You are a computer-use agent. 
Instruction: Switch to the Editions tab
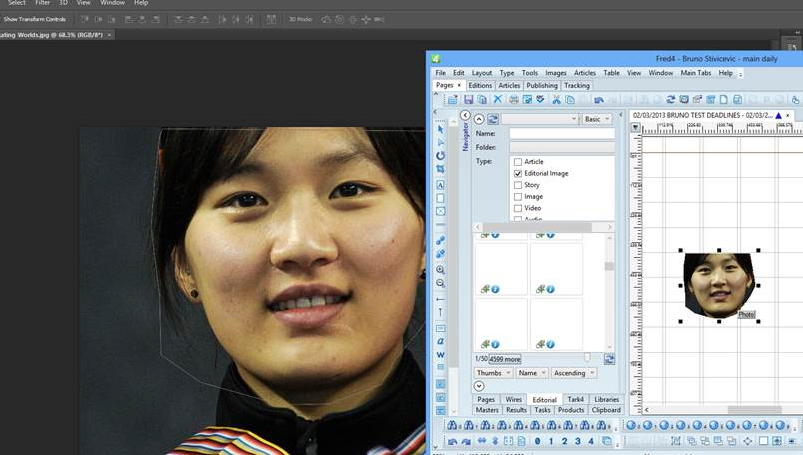[480, 86]
